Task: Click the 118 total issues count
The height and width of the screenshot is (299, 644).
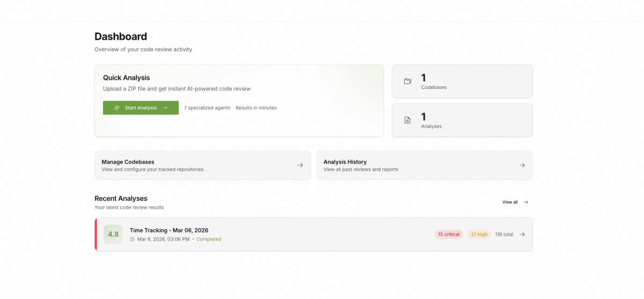Action: pyautogui.click(x=504, y=234)
